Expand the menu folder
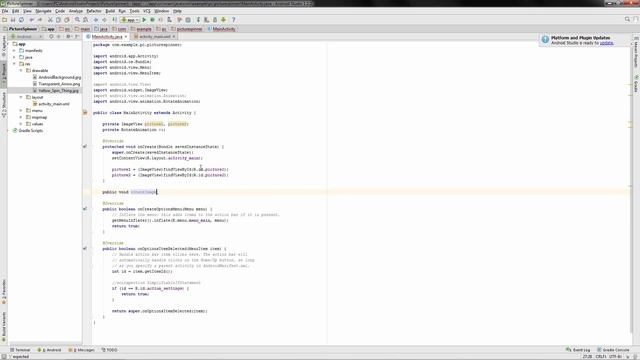Image resolution: width=640 pixels, height=360 pixels. (21, 111)
